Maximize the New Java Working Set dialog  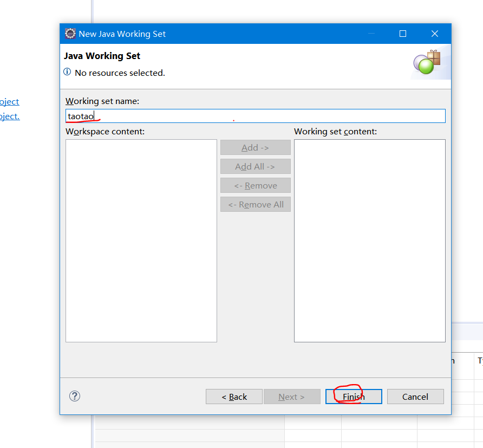(x=403, y=34)
